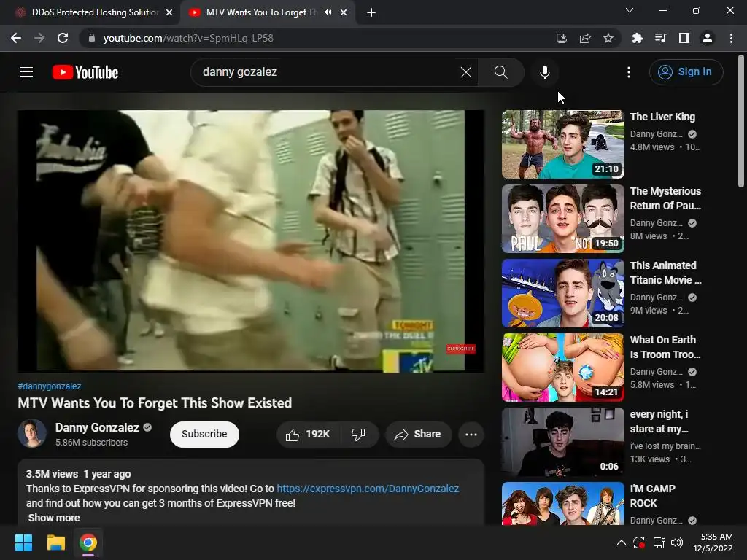
Task: Share this page icon in address bar
Action: (585, 38)
